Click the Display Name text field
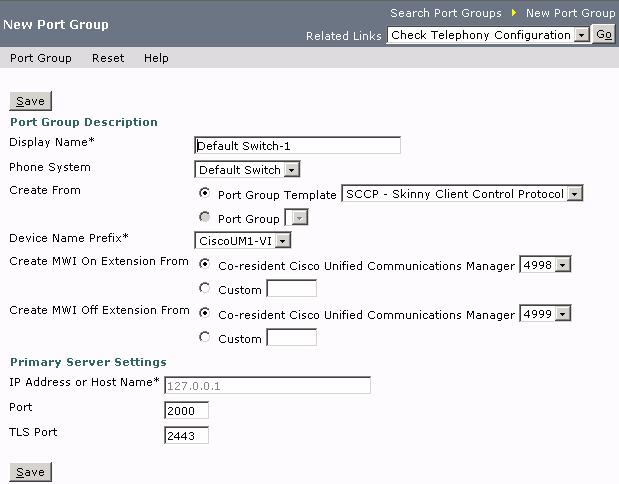Screen dimensions: 619x484 tap(297, 145)
